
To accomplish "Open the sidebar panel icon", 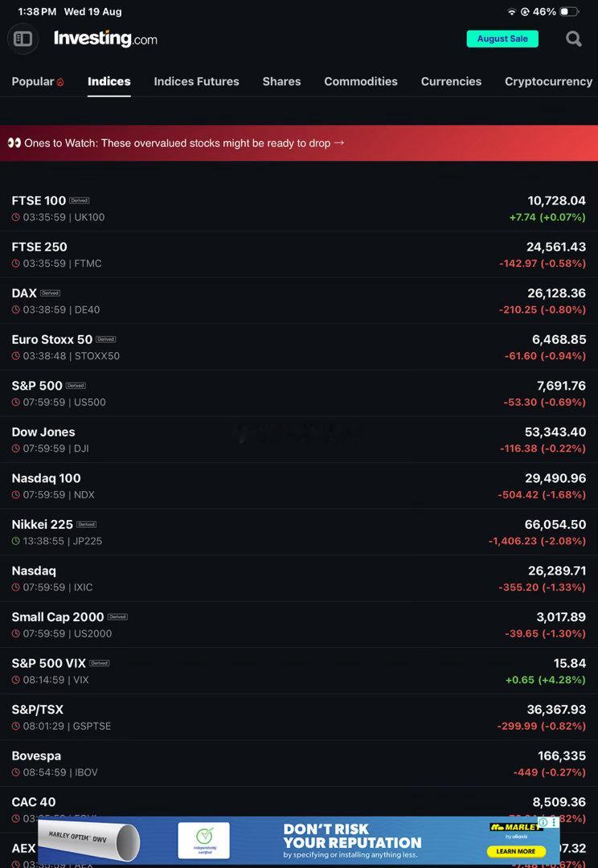I will 23,39.
